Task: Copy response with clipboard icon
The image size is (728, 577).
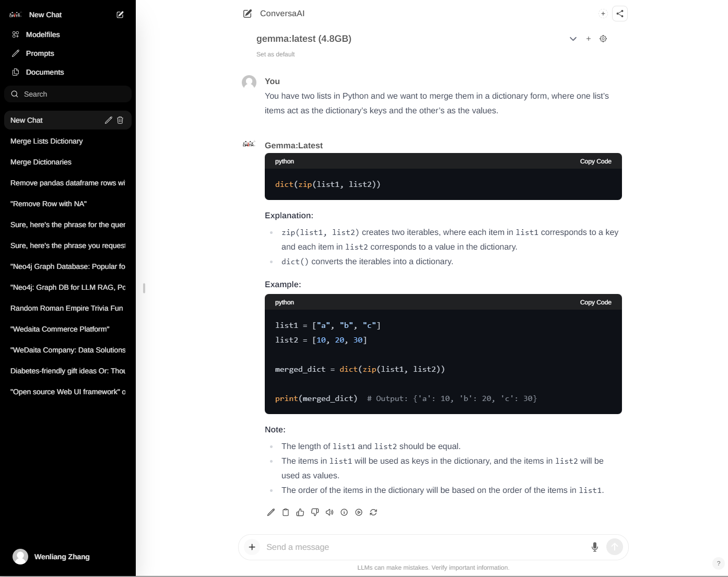Action: click(286, 512)
